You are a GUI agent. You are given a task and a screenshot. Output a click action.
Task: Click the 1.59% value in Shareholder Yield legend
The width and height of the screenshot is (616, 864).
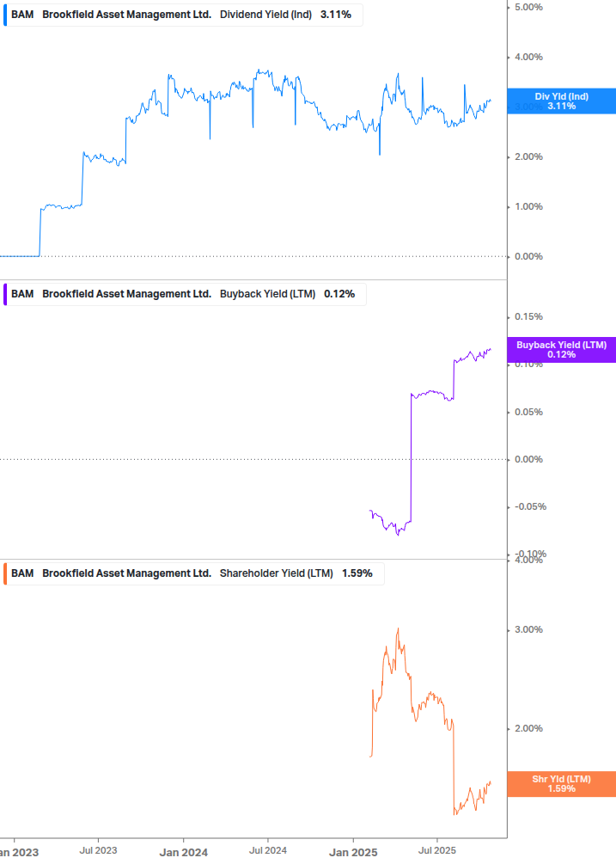pyautogui.click(x=357, y=573)
